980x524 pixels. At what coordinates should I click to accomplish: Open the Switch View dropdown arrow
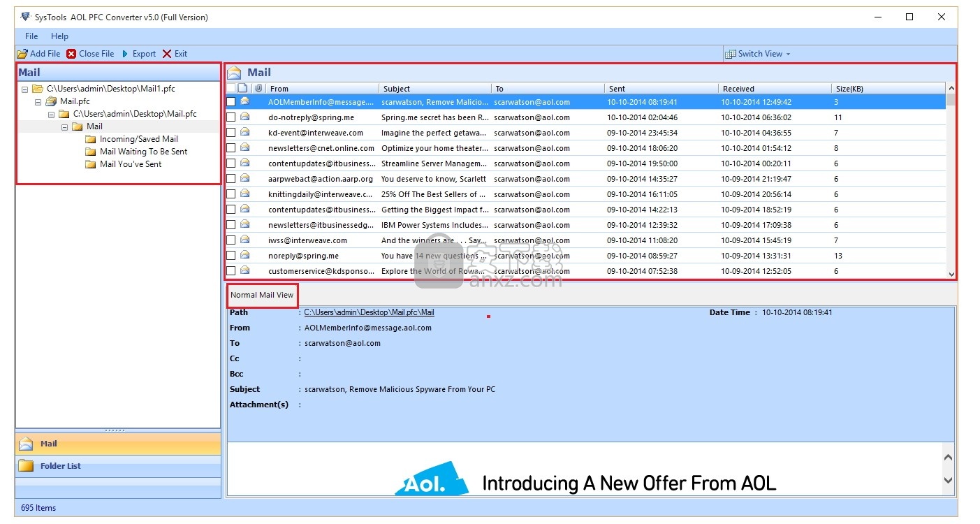[x=788, y=54]
